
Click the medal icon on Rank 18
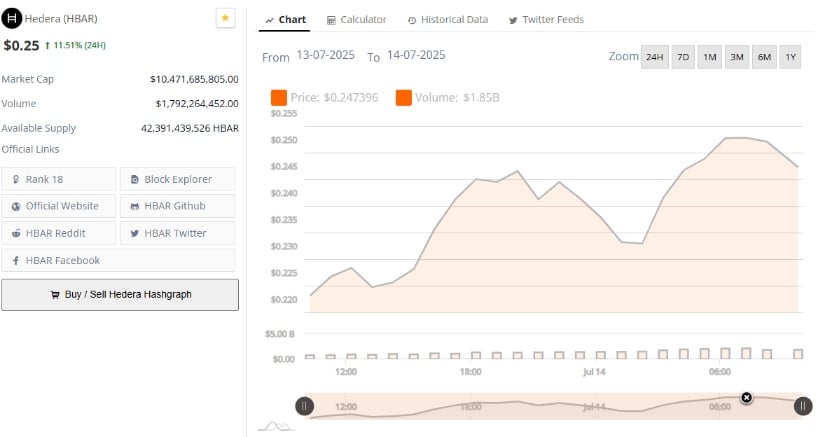(x=16, y=179)
